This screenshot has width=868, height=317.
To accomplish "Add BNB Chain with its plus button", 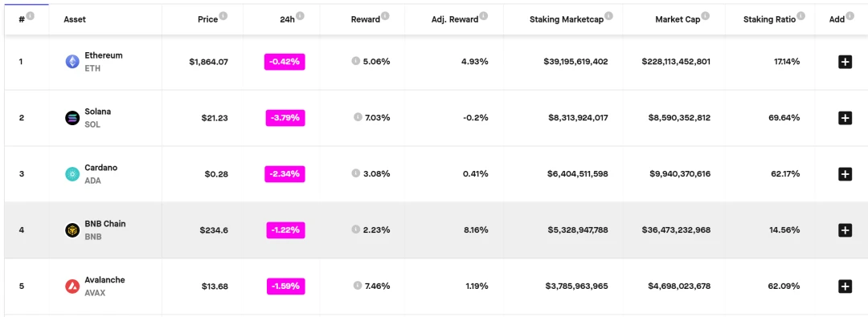I will 845,230.
